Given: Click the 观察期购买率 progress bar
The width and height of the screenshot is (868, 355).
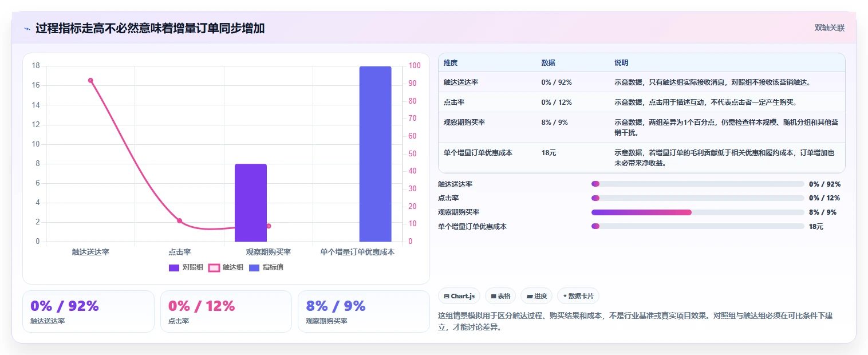Looking at the screenshot, I should pos(698,212).
